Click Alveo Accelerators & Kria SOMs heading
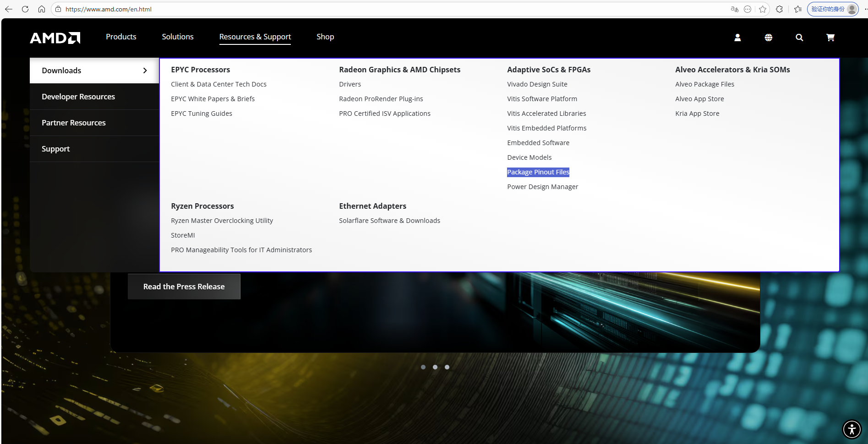 732,70
